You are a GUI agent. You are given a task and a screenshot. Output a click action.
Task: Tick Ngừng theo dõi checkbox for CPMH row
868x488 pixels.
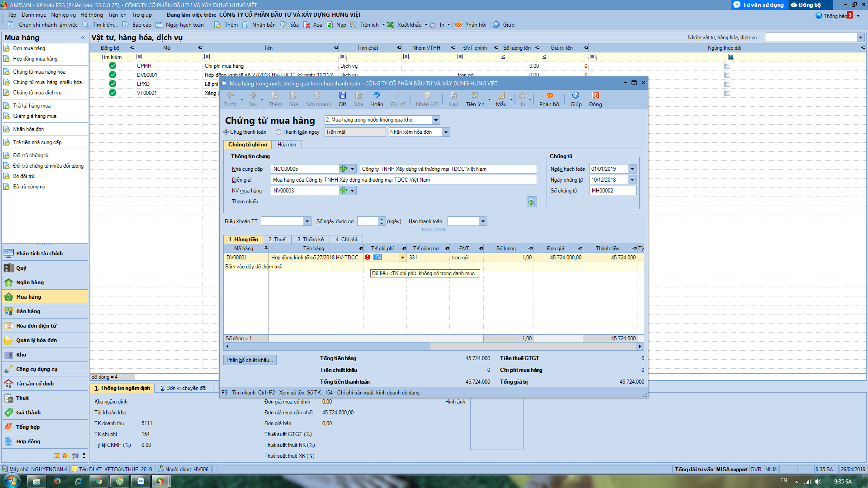pos(727,66)
